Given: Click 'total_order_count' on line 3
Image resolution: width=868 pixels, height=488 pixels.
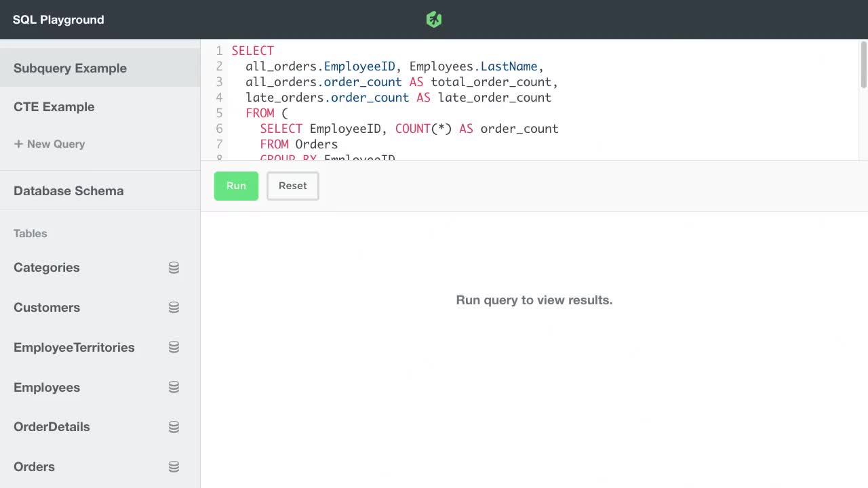Looking at the screenshot, I should pos(491,82).
